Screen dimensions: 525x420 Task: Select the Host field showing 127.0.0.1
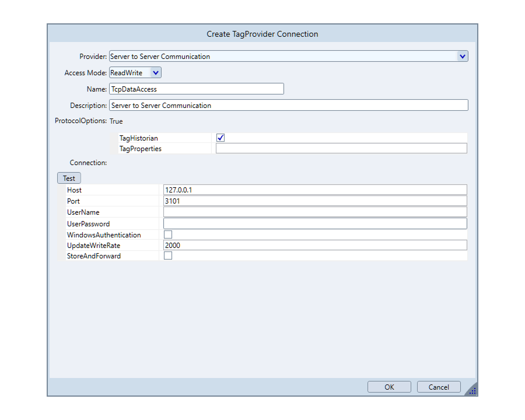[x=315, y=190]
